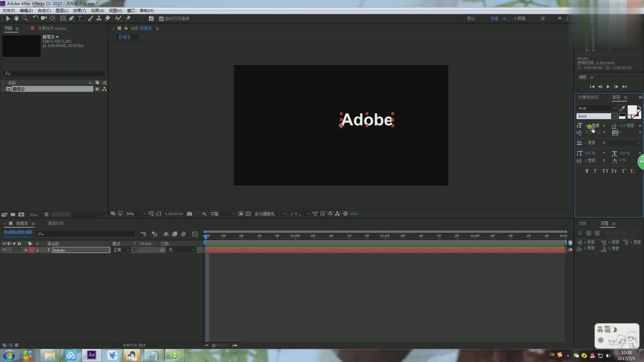This screenshot has height=362, width=644.
Task: Open the Adobe layer parent dropdown
Action: 181,250
